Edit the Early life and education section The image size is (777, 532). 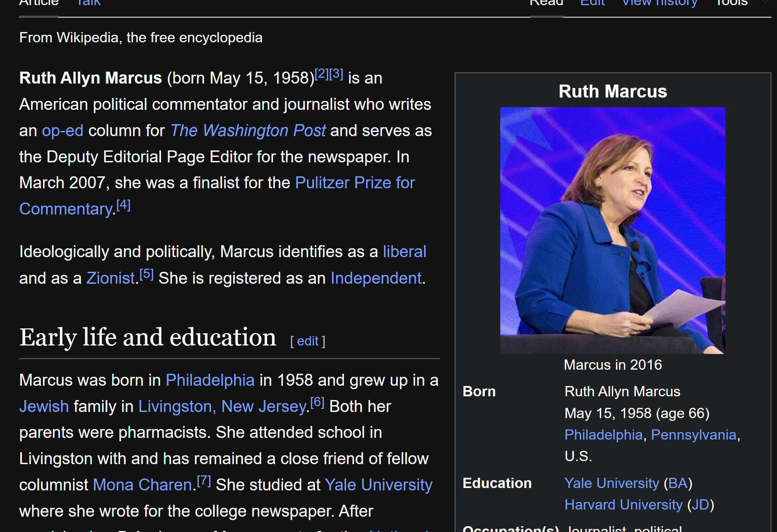[x=307, y=341]
